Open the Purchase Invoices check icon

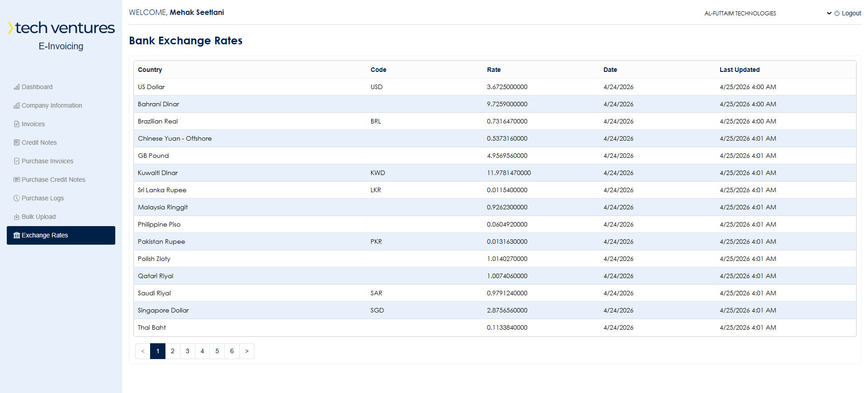[17, 161]
